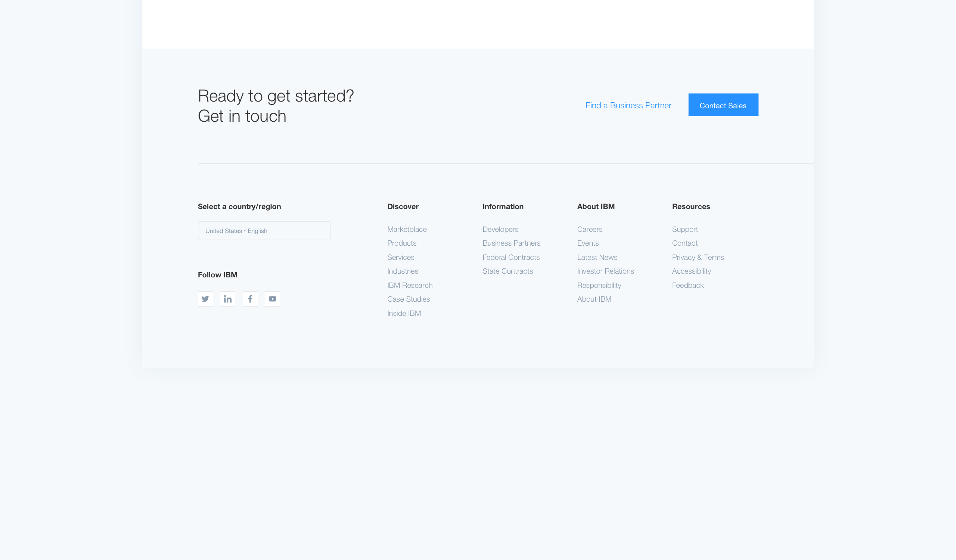This screenshot has height=560, width=956.
Task: Open the Products footer link
Action: click(x=402, y=243)
